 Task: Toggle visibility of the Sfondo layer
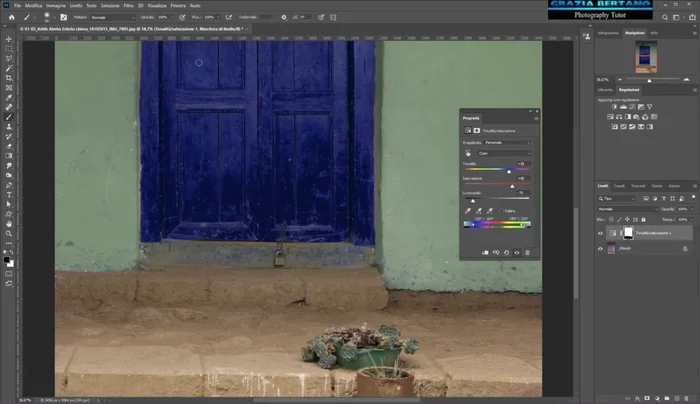600,249
